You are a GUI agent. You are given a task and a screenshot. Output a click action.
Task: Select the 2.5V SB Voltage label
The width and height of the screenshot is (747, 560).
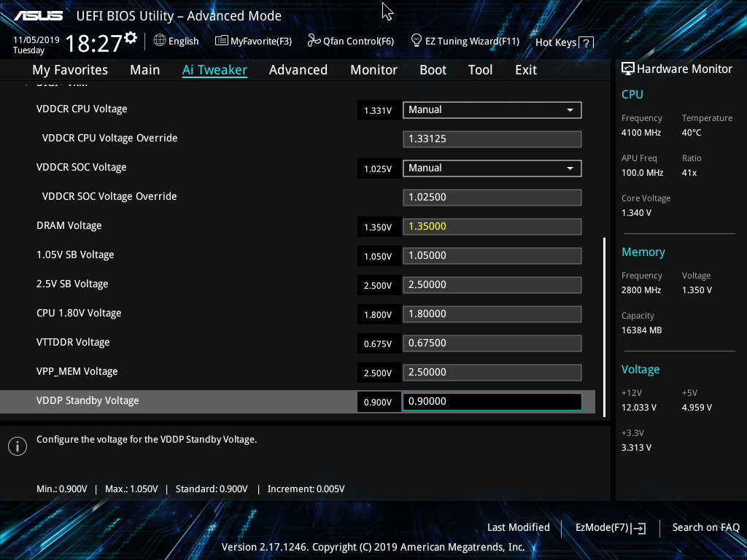click(72, 284)
